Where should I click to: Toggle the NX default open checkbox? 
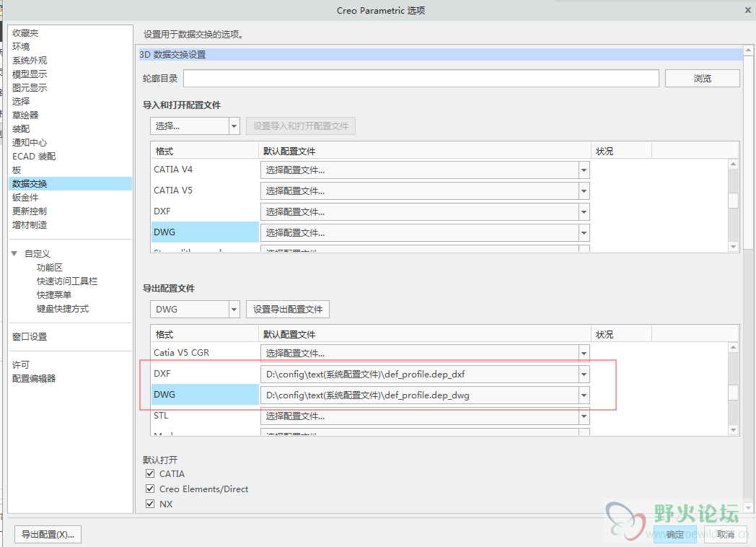pyautogui.click(x=150, y=504)
